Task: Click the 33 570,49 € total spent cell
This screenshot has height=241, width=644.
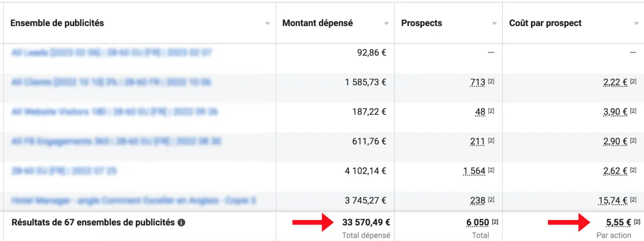Action: (366, 222)
